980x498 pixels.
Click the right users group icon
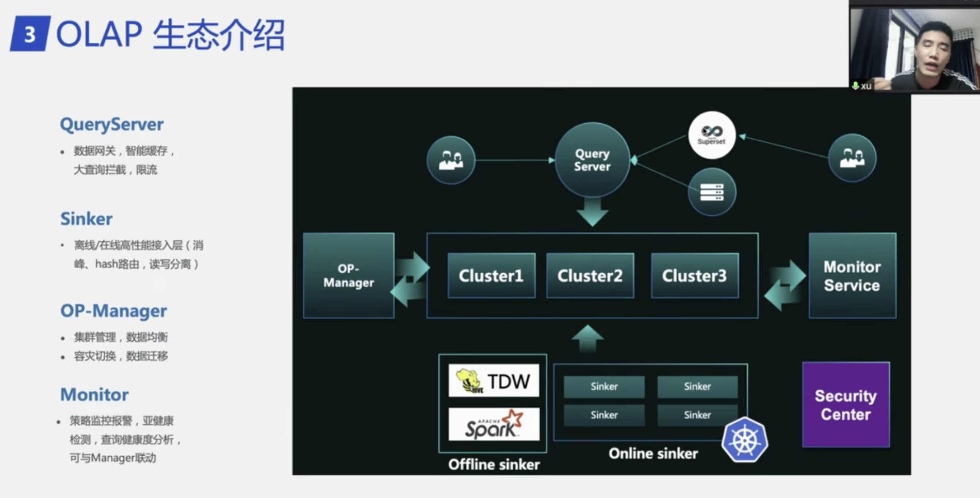point(852,158)
